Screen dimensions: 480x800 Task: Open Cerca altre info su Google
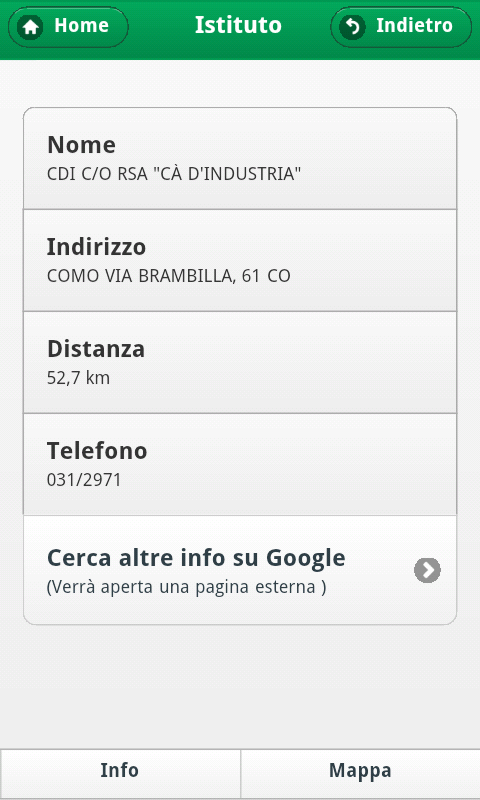coord(240,570)
